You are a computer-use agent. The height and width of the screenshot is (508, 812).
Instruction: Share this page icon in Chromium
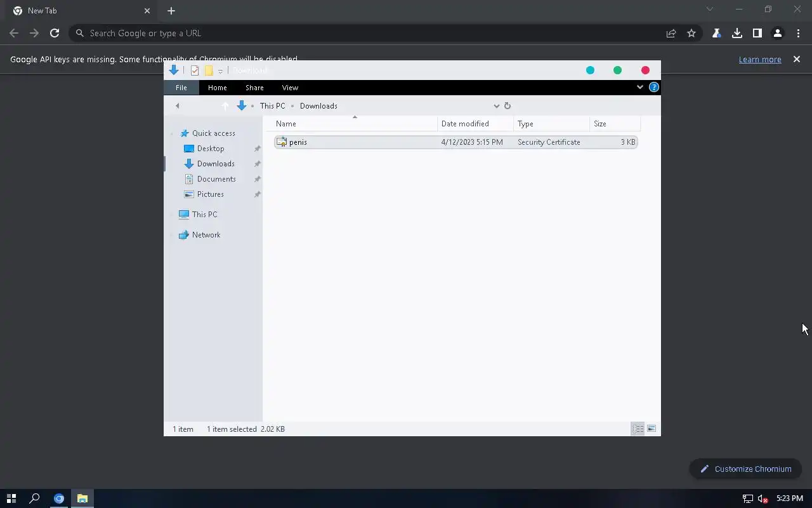tap(671, 33)
